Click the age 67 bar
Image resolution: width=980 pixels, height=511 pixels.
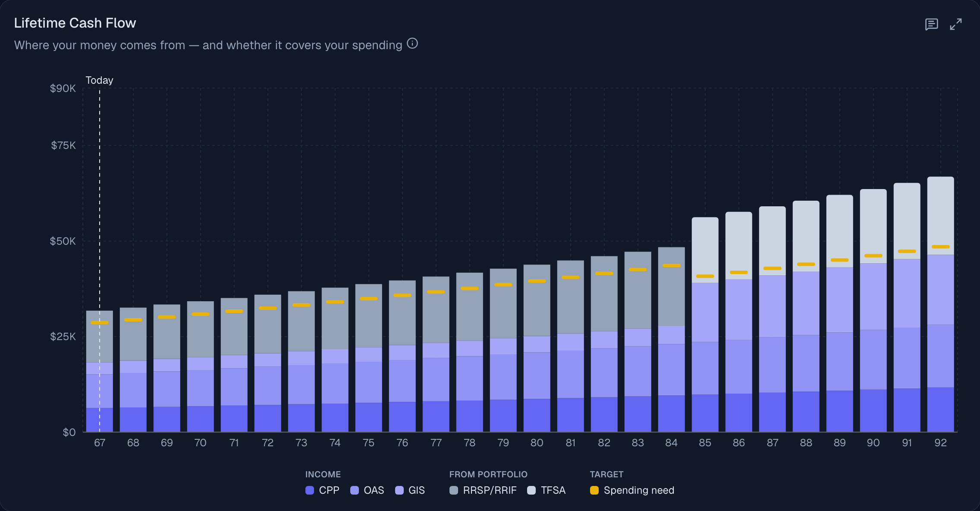[100, 371]
